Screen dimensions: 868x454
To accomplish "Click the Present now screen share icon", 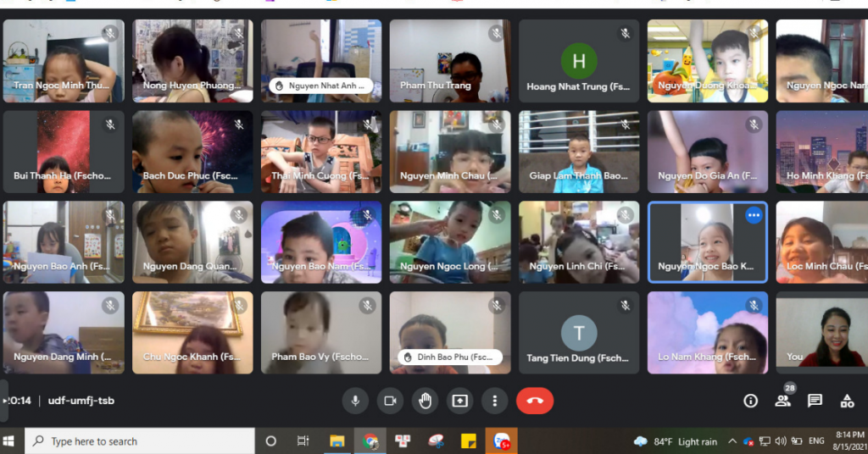I will pos(459,401).
